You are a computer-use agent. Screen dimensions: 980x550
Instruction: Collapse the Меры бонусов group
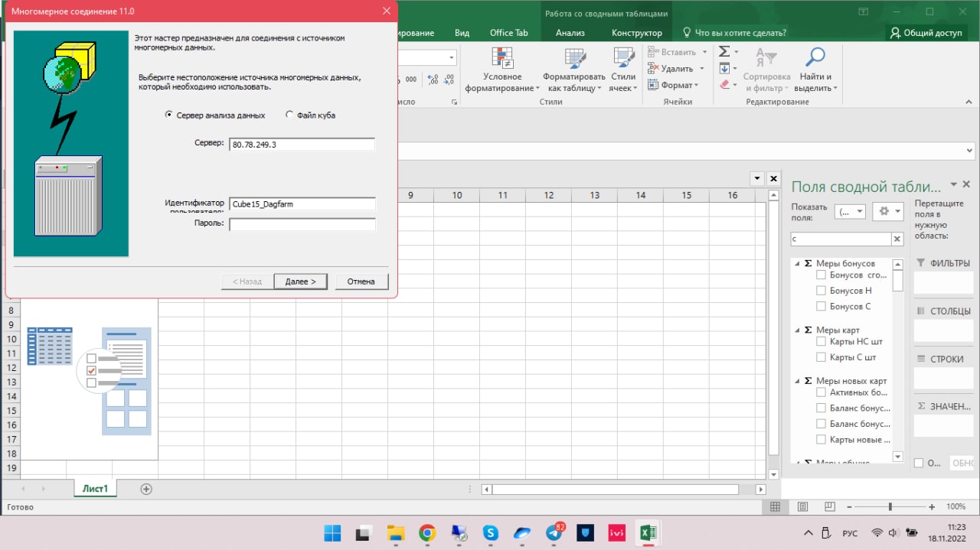(797, 263)
